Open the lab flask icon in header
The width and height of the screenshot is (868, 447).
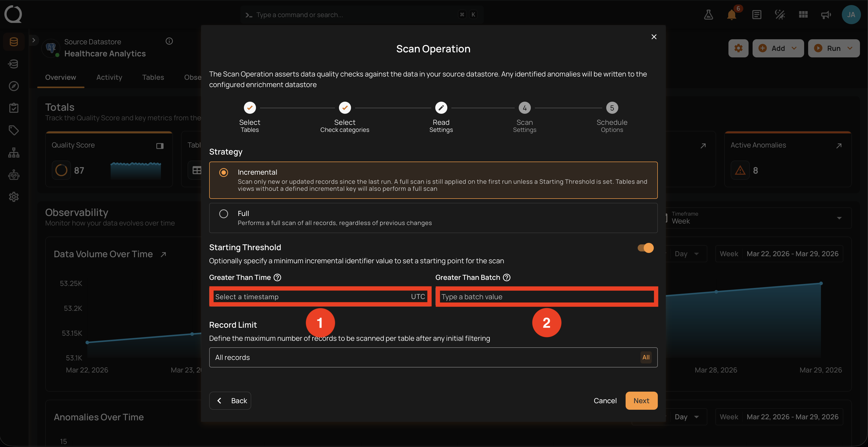(x=708, y=15)
